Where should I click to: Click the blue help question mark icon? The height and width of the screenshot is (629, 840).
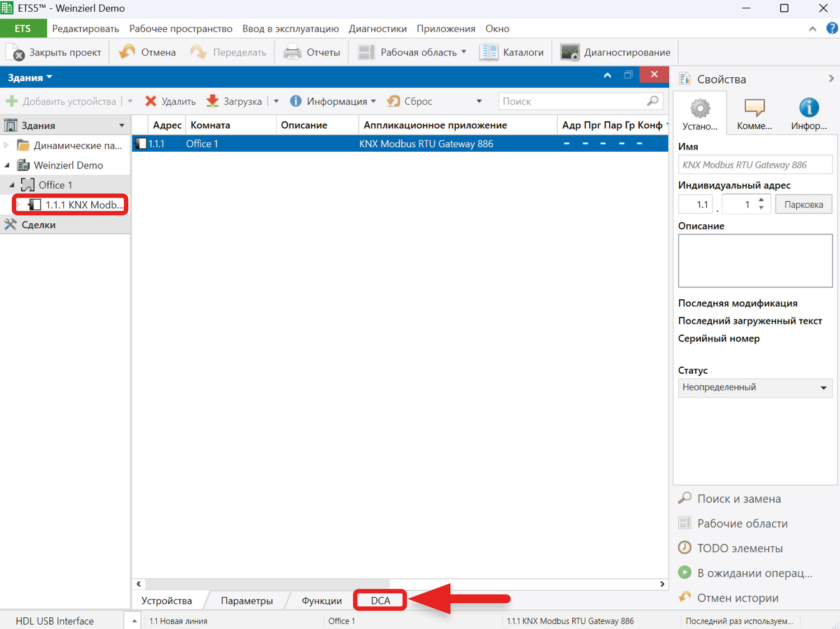point(832,29)
